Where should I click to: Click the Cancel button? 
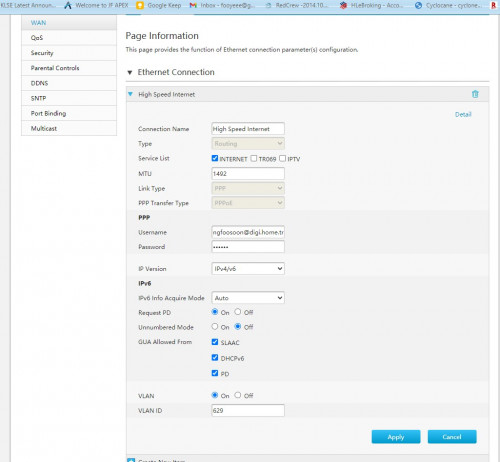point(452,437)
